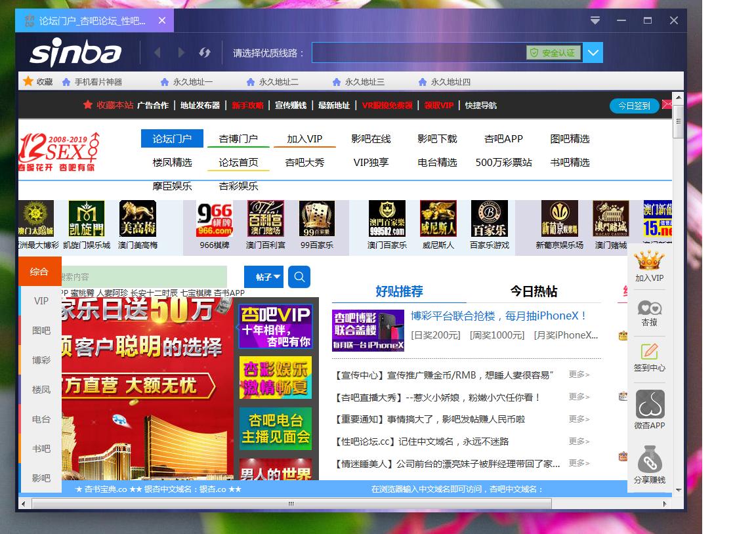Click the magnifier search button
This screenshot has height=534, width=756.
(x=299, y=277)
